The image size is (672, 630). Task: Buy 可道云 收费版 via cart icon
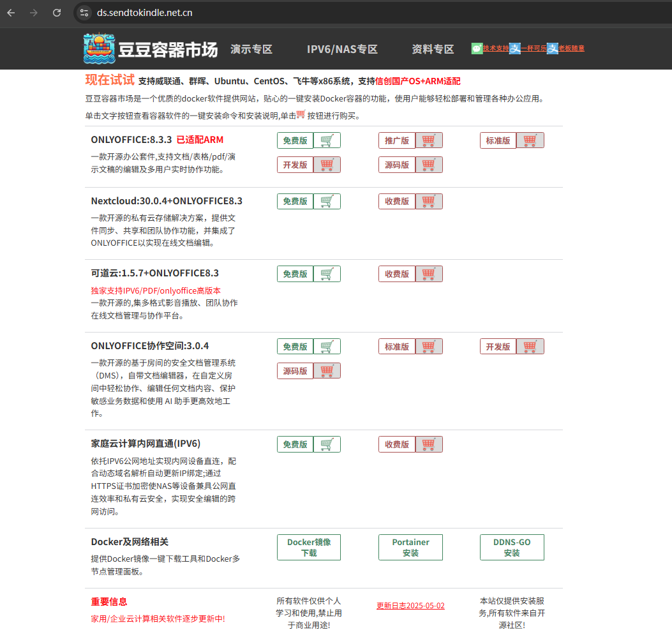point(429,274)
